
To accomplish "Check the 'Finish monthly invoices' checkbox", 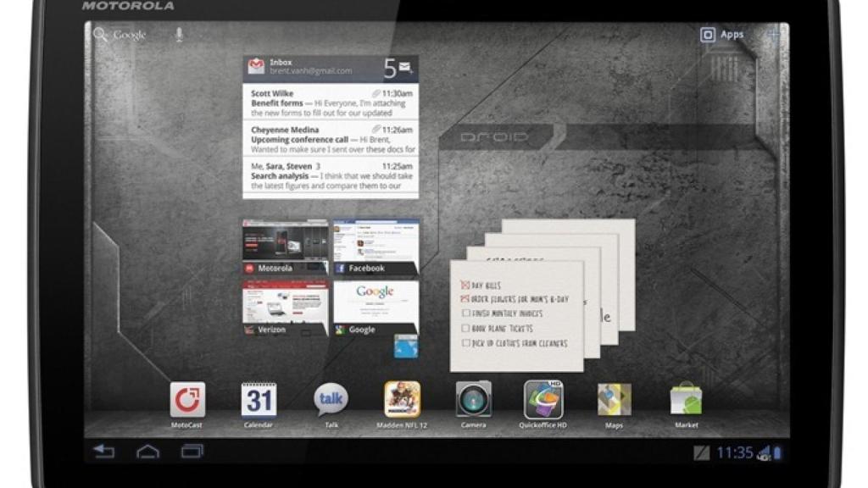I will [465, 313].
